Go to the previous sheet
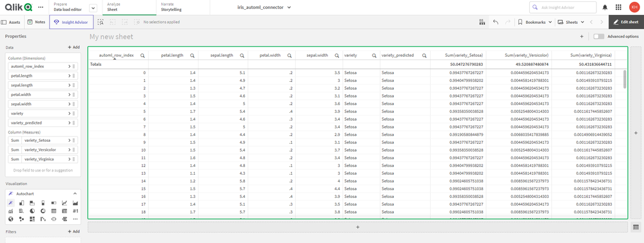644x243 pixels. click(591, 22)
